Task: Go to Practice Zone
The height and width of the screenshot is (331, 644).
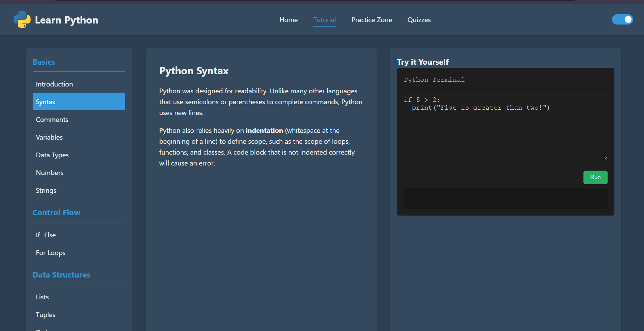Action: pyautogui.click(x=372, y=20)
